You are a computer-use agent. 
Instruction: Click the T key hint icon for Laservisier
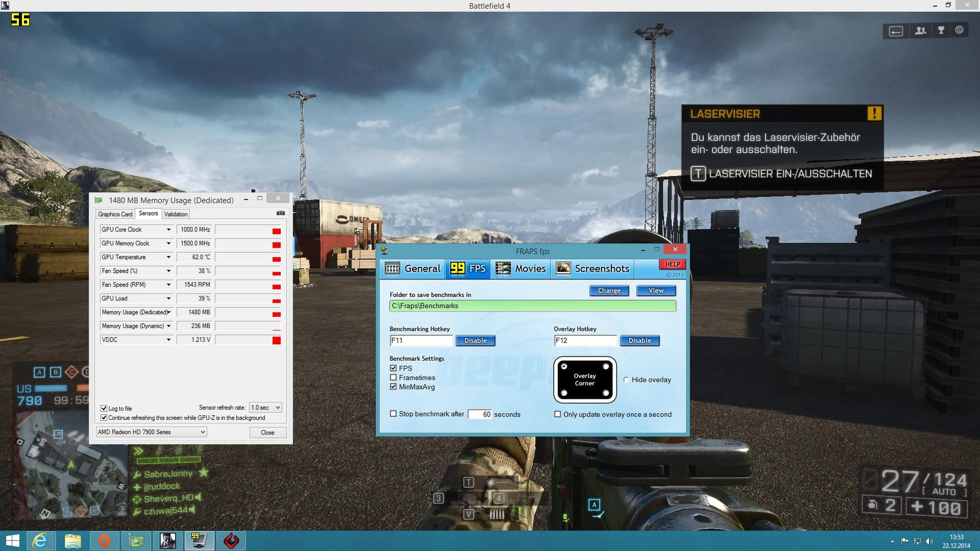click(x=698, y=174)
